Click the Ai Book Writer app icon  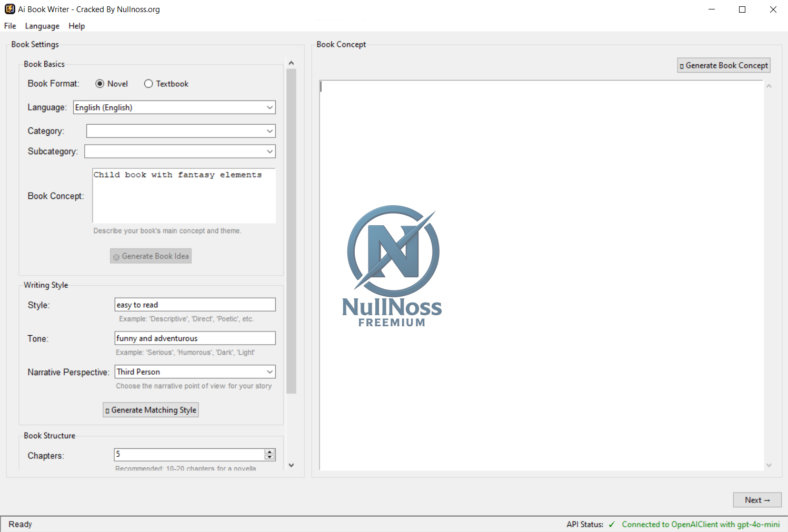9,9
